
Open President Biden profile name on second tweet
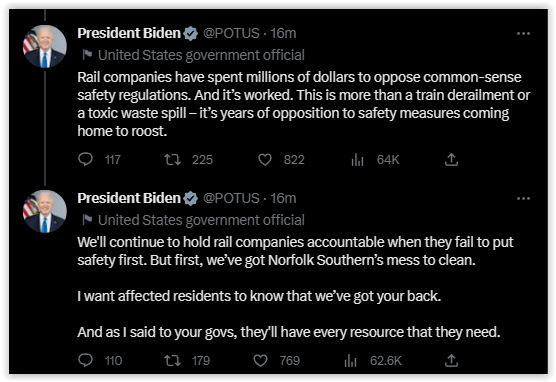[x=129, y=198]
